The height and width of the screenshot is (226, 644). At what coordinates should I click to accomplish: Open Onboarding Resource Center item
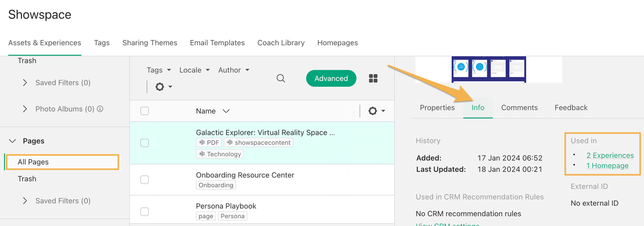pos(245,175)
